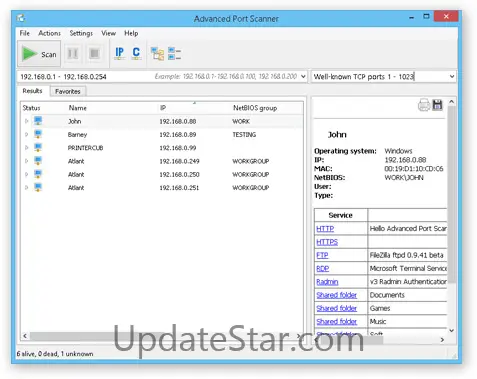This screenshot has width=477, height=379.
Task: Select the TESTING NetBIOS group cell
Action: point(244,135)
